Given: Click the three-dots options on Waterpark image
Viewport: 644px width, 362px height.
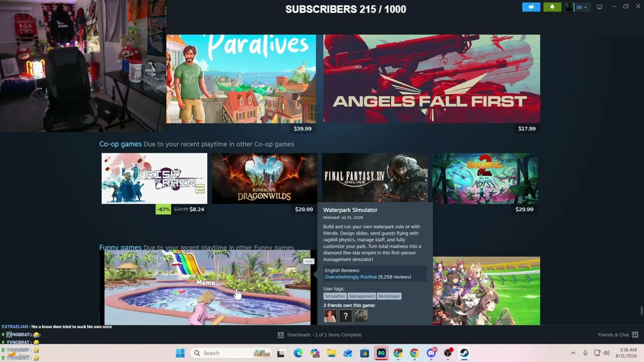Looking at the screenshot, I should pos(308,261).
